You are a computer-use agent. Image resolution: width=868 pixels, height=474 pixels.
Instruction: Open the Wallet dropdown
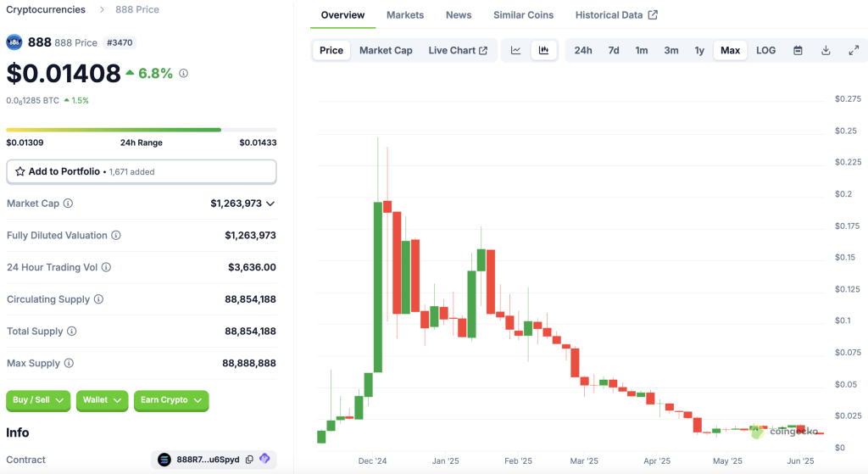coord(102,399)
